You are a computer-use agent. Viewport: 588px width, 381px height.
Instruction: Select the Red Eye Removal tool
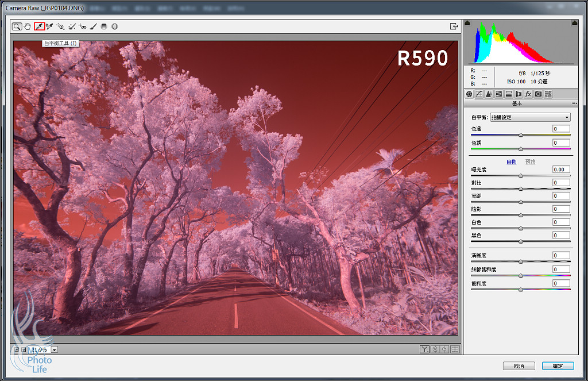pyautogui.click(x=82, y=26)
